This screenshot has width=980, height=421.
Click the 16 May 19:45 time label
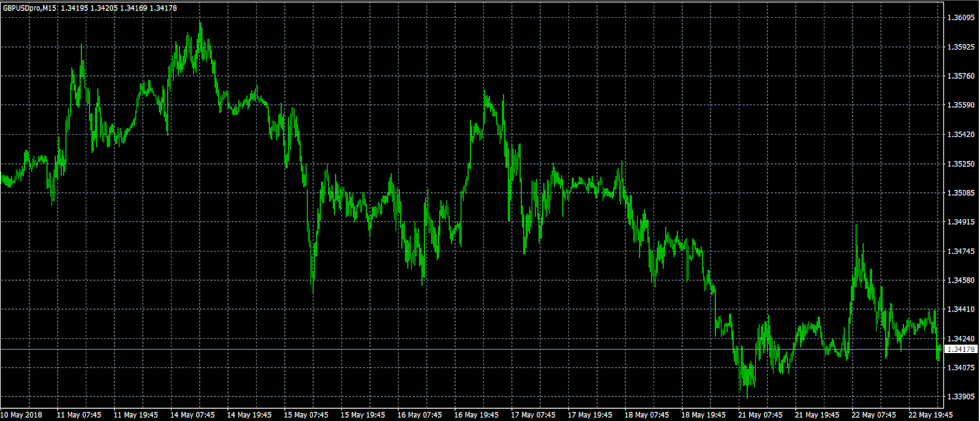tap(477, 415)
